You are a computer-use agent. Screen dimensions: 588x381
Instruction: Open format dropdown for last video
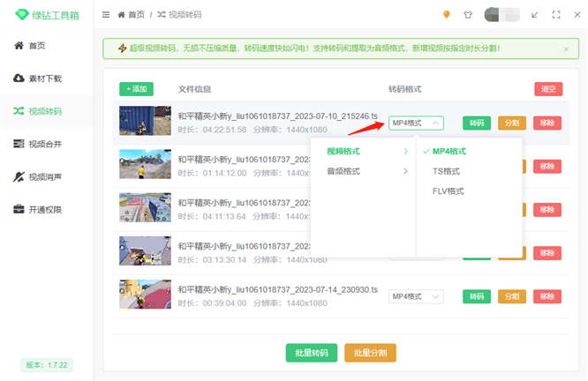tap(417, 296)
